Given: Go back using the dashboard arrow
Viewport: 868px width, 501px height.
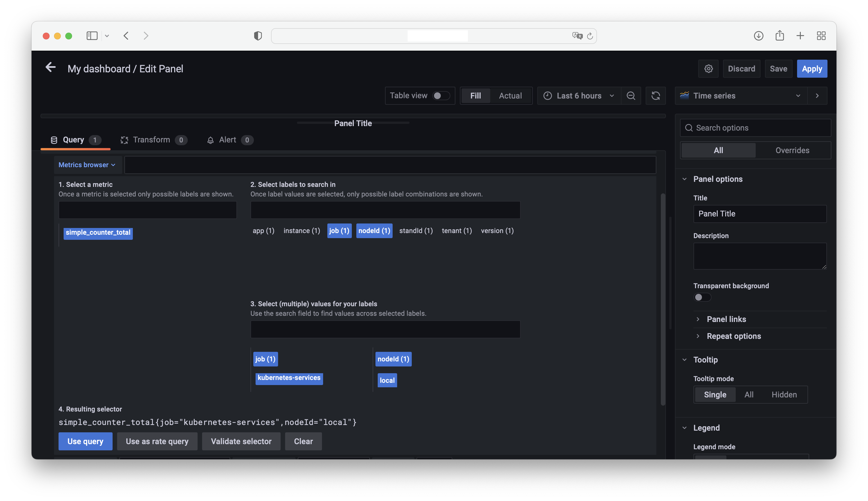Looking at the screenshot, I should point(51,68).
